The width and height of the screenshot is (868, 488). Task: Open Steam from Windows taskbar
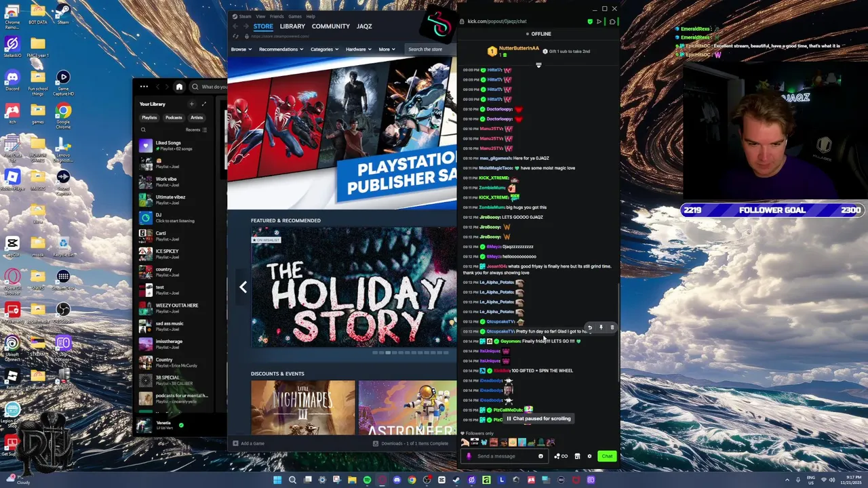coord(456,480)
